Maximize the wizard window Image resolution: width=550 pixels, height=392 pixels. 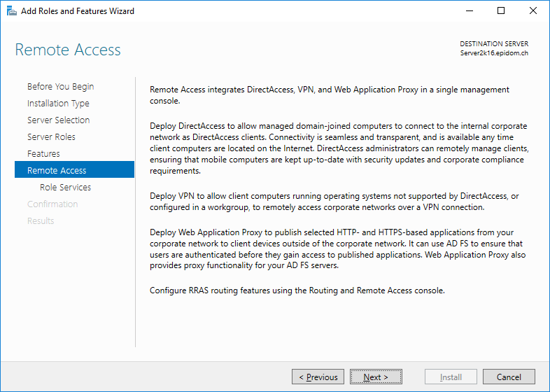pos(501,11)
